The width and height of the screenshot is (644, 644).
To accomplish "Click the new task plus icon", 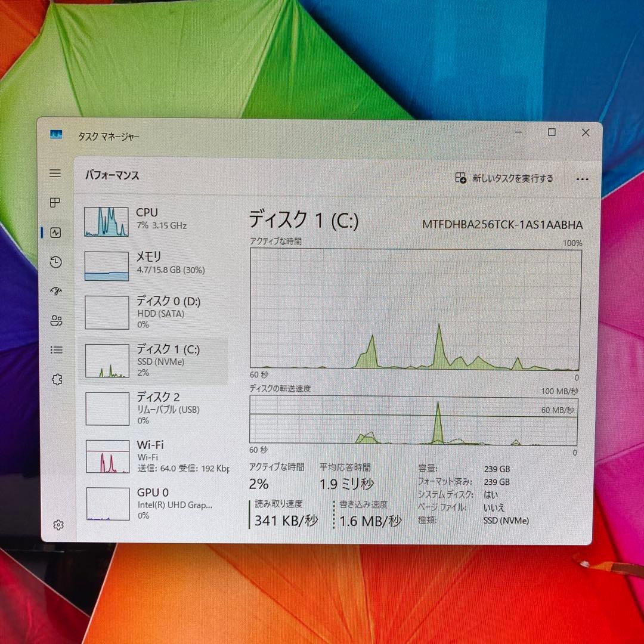I will point(460,178).
